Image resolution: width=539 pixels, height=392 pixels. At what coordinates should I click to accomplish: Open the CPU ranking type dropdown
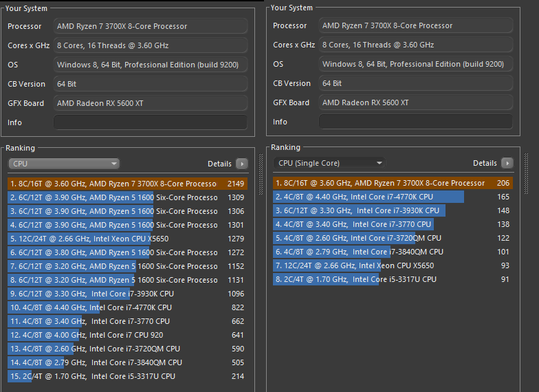[64, 164]
